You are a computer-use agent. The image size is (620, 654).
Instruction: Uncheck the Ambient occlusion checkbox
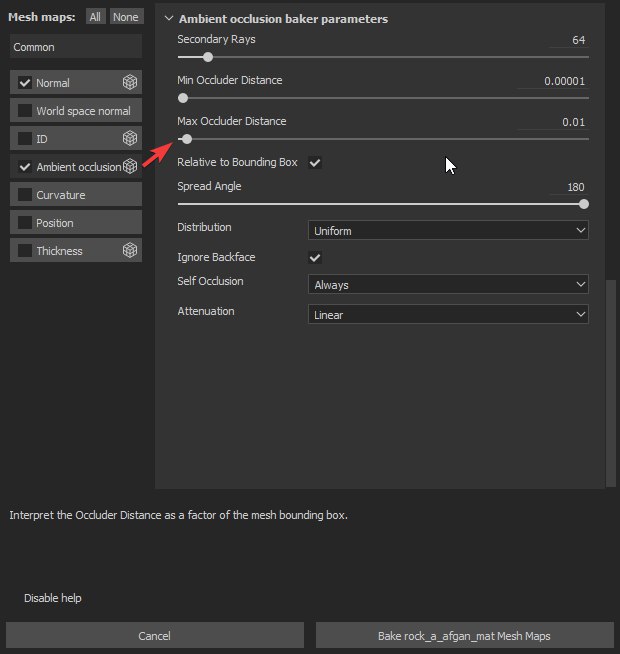point(25,166)
